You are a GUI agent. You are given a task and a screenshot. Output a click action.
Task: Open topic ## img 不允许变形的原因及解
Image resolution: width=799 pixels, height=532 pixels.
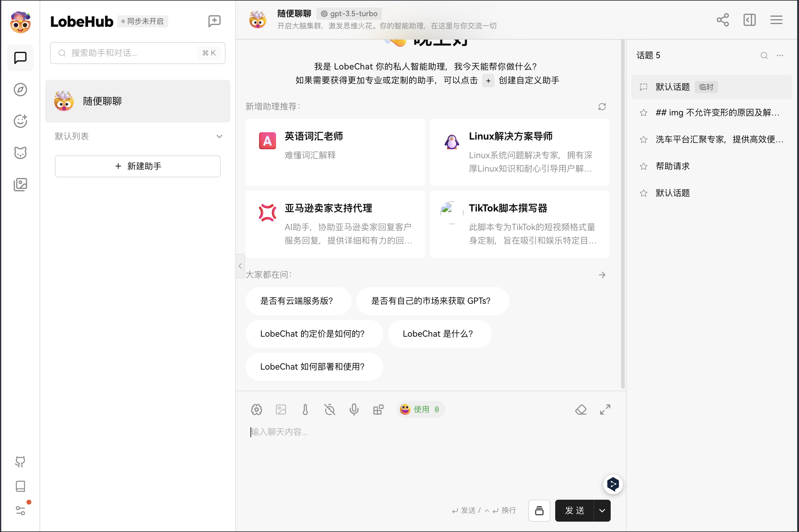coord(712,113)
